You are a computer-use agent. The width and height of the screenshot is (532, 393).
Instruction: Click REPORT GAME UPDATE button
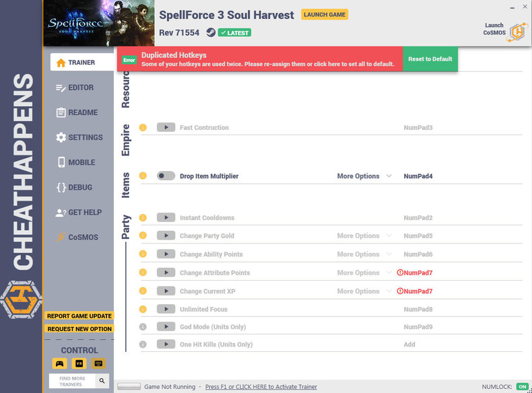click(x=79, y=316)
